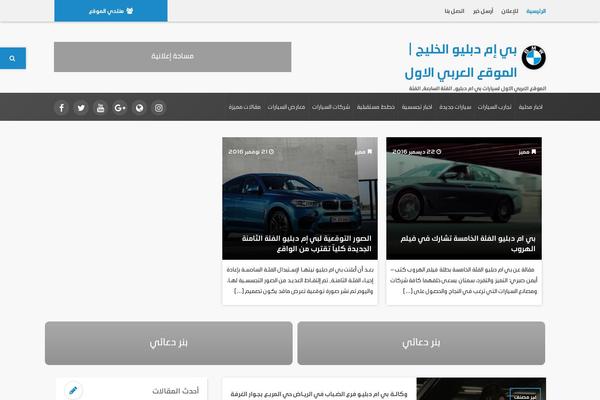
Task: Open the site title بي إم دبليو الخليج link
Action: [x=461, y=61]
